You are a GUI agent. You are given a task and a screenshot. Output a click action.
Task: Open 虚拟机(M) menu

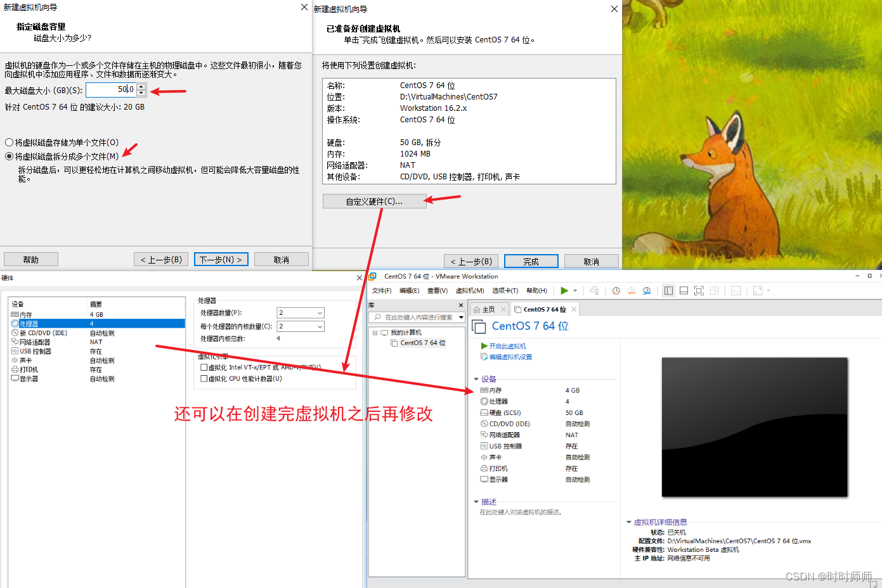coord(470,291)
